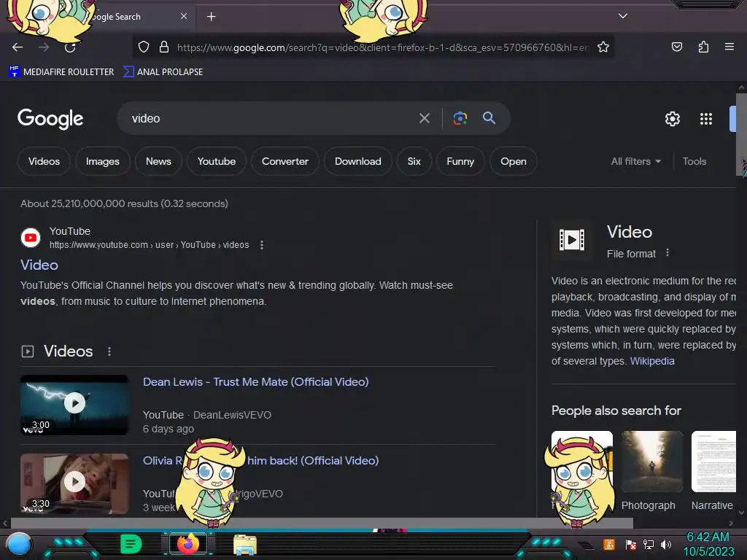Play the Dean Lewis video thumbnail

74,405
